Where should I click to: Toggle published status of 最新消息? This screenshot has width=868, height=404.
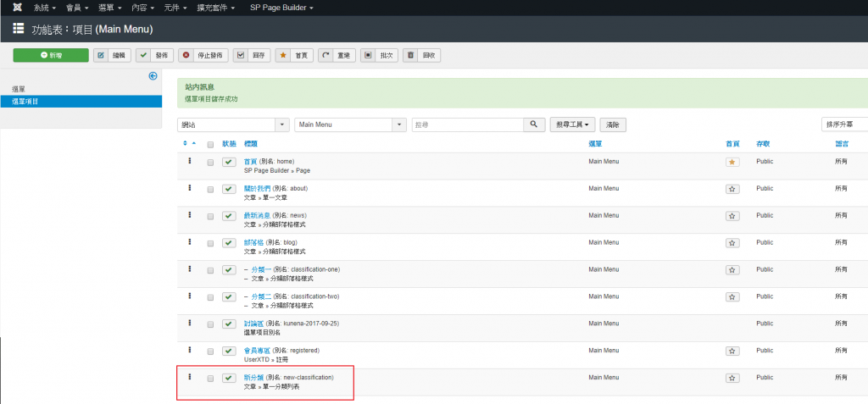pyautogui.click(x=229, y=216)
